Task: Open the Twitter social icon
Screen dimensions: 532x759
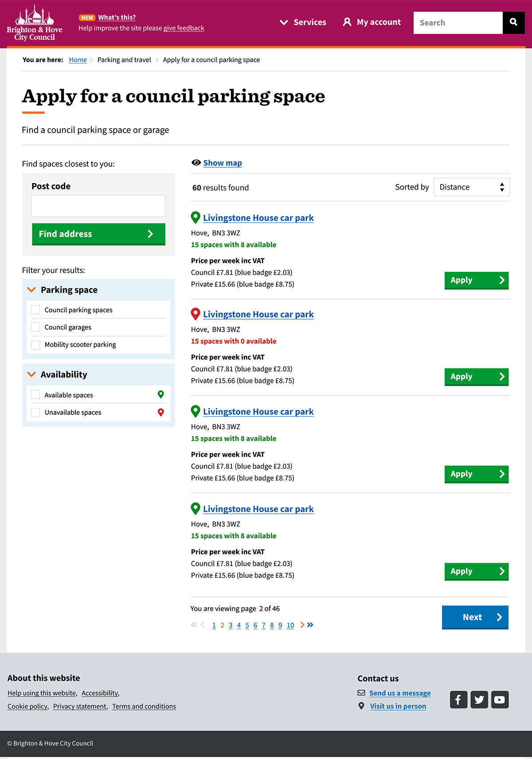Action: point(479,700)
